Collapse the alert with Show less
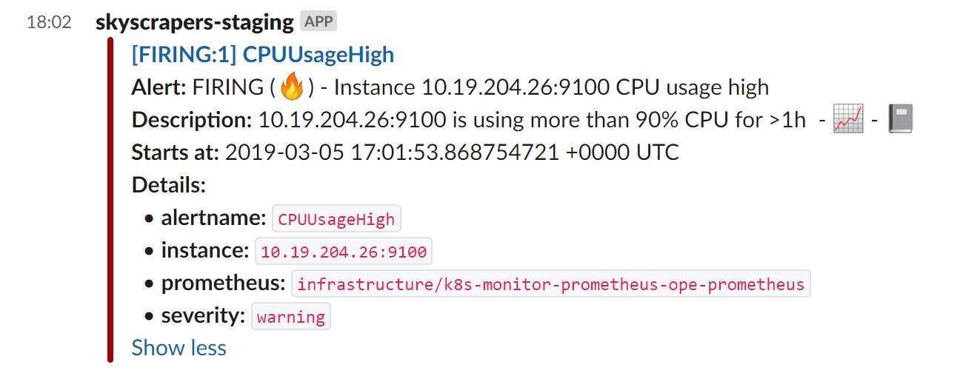The width and height of the screenshot is (980, 379). point(179,348)
